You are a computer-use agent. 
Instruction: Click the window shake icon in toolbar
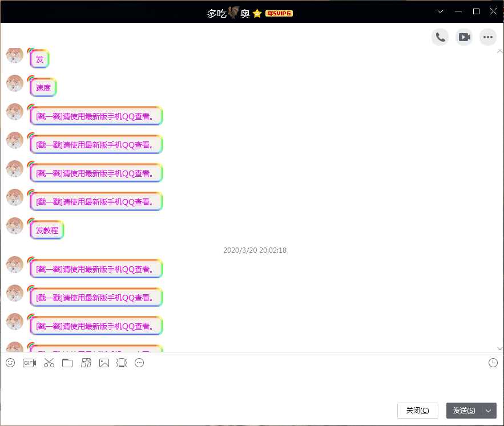[122, 363]
